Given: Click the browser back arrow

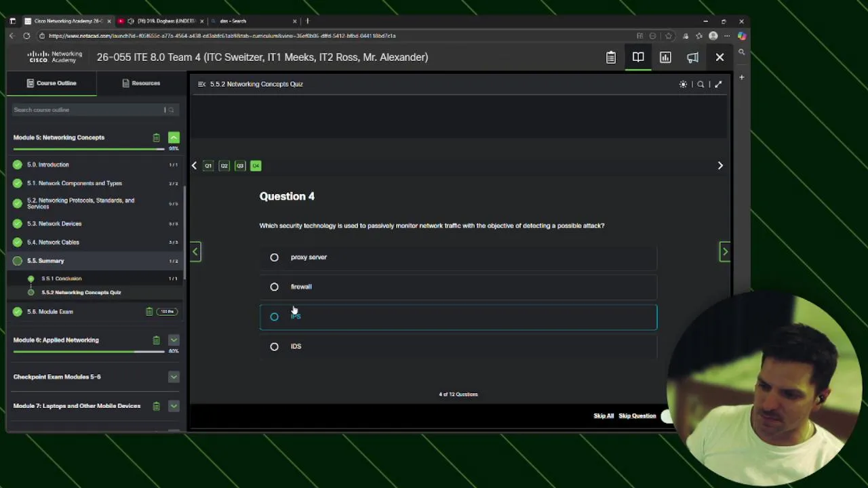Looking at the screenshot, I should point(12,36).
